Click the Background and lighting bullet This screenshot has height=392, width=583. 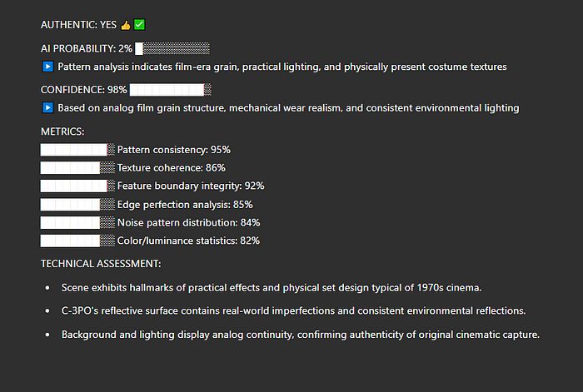[x=301, y=335]
